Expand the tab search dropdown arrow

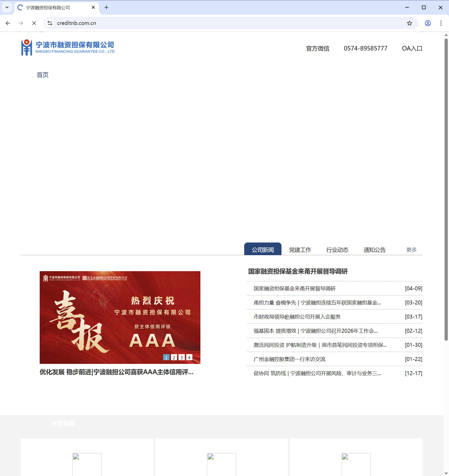click(x=7, y=8)
